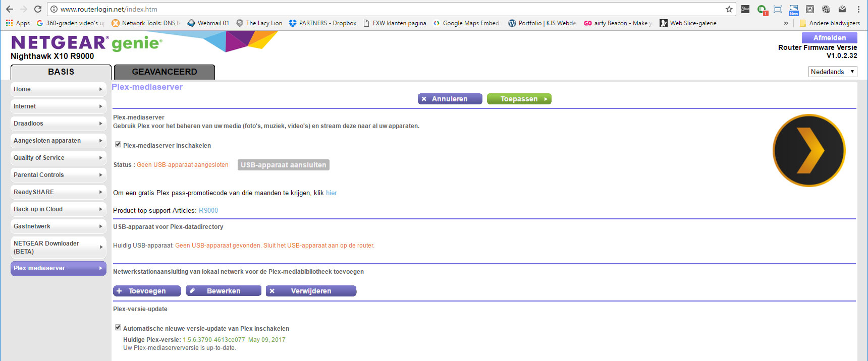Open ReadySHARE in the sidebar
The height and width of the screenshot is (361, 868).
(59, 192)
